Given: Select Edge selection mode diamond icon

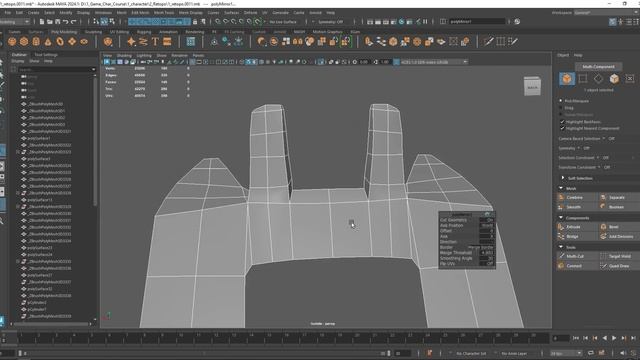Looking at the screenshot, I should (598, 79).
